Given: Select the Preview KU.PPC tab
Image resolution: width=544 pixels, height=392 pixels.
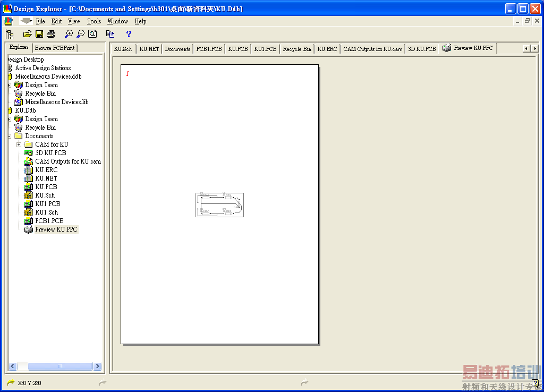Looking at the screenshot, I should tap(468, 48).
